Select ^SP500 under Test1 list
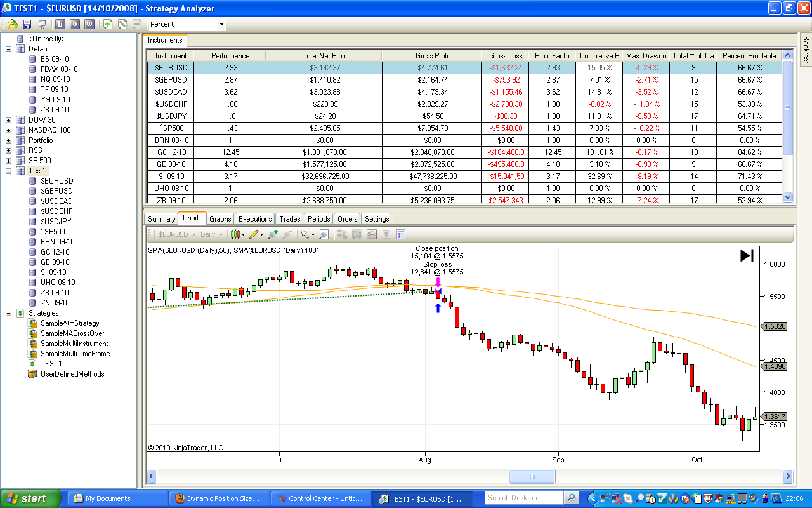This screenshot has height=508, width=812. (x=52, y=232)
